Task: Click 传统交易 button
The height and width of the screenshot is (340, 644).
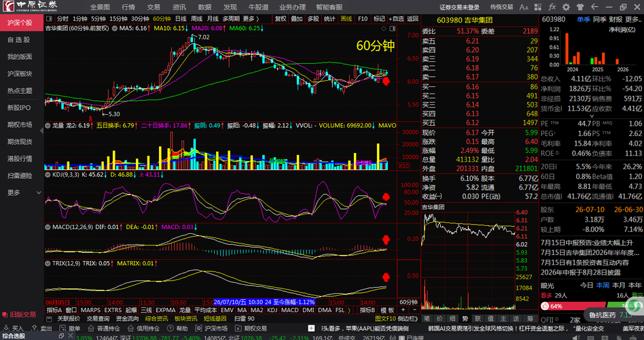Action: coord(501,7)
